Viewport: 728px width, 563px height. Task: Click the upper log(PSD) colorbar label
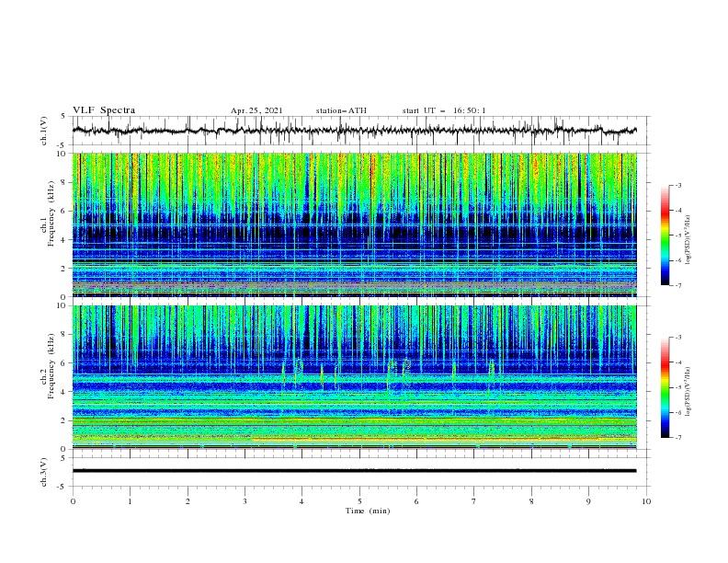(688, 240)
